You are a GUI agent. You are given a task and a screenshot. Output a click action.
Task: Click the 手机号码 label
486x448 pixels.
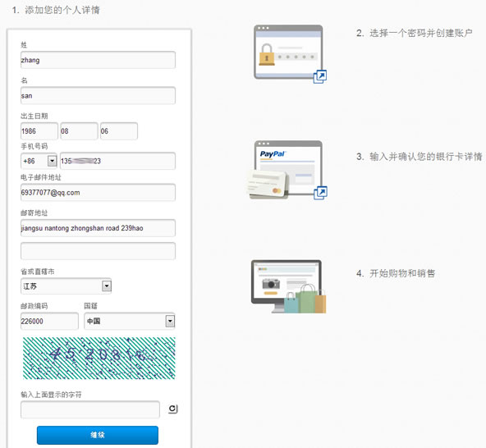tap(34, 146)
